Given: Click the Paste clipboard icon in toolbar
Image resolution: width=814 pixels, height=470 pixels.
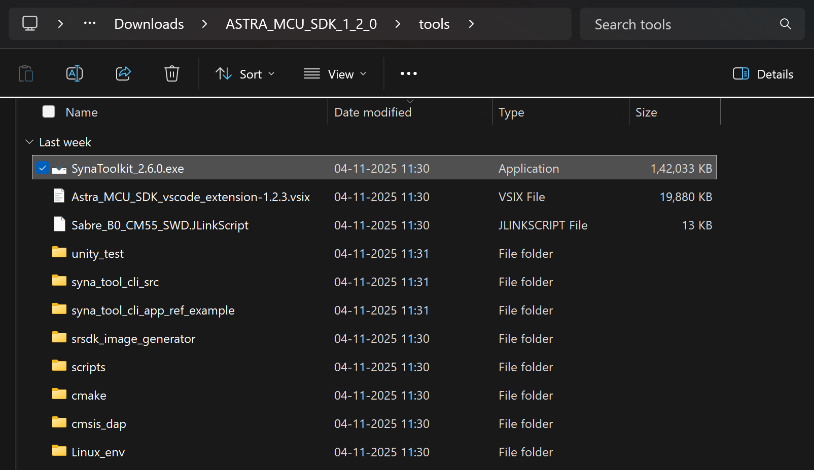Looking at the screenshot, I should pos(26,73).
